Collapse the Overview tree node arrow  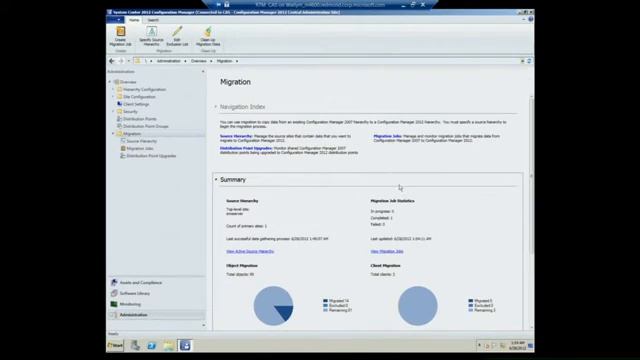tap(110, 82)
